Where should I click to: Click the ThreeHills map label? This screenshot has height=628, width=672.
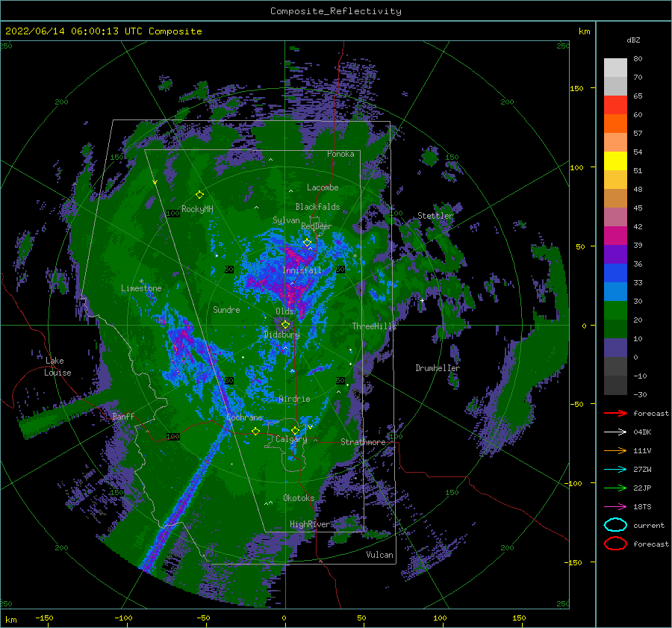(x=374, y=326)
